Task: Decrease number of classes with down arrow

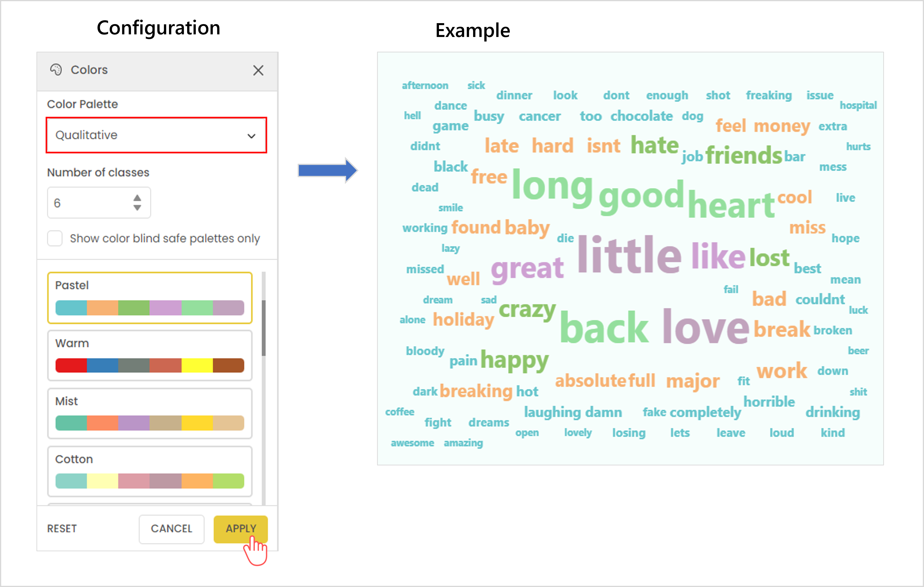Action: [x=137, y=208]
